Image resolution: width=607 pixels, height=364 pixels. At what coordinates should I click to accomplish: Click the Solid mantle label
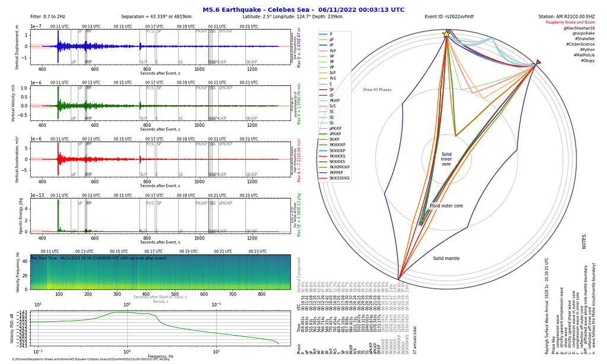(x=446, y=258)
